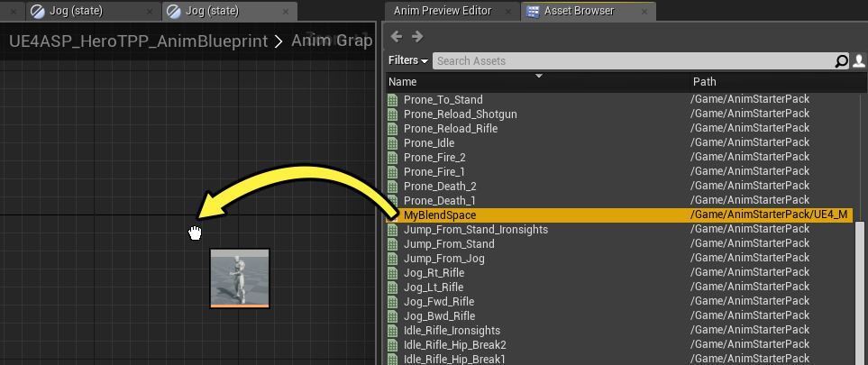The height and width of the screenshot is (365, 868).
Task: Click the back arrow in Asset Browser
Action: [x=397, y=37]
